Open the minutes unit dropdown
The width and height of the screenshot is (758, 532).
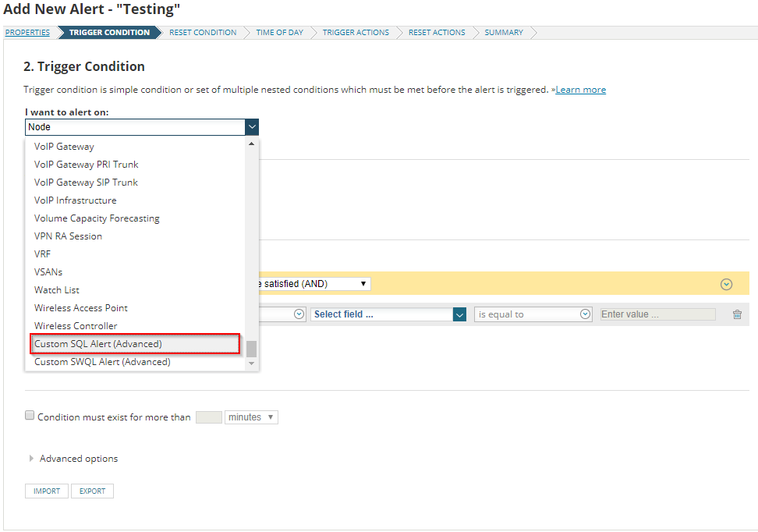click(251, 417)
